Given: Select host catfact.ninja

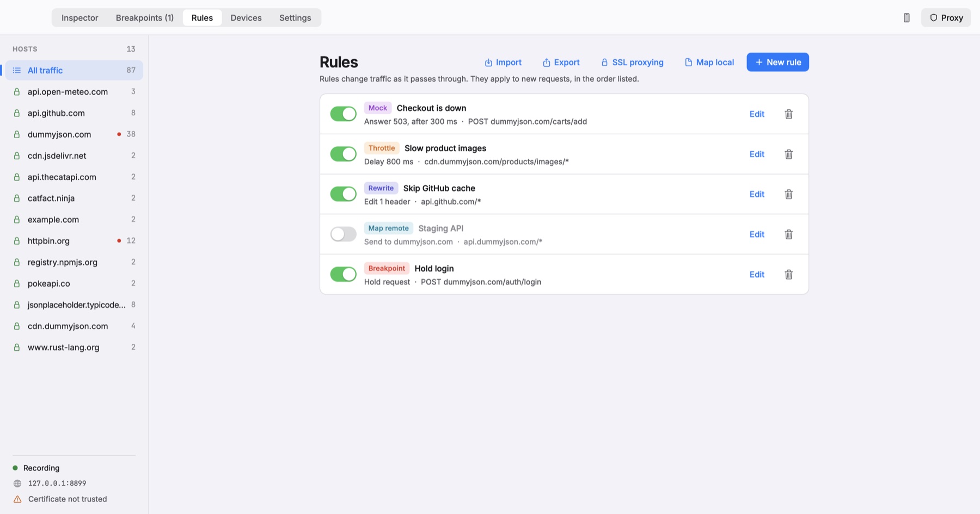Looking at the screenshot, I should 74,199.
